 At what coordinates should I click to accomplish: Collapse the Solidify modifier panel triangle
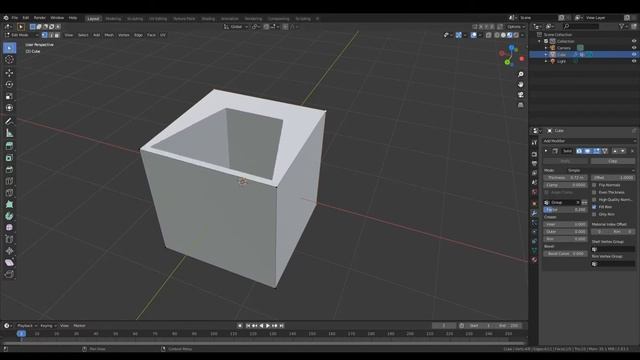[x=546, y=151]
